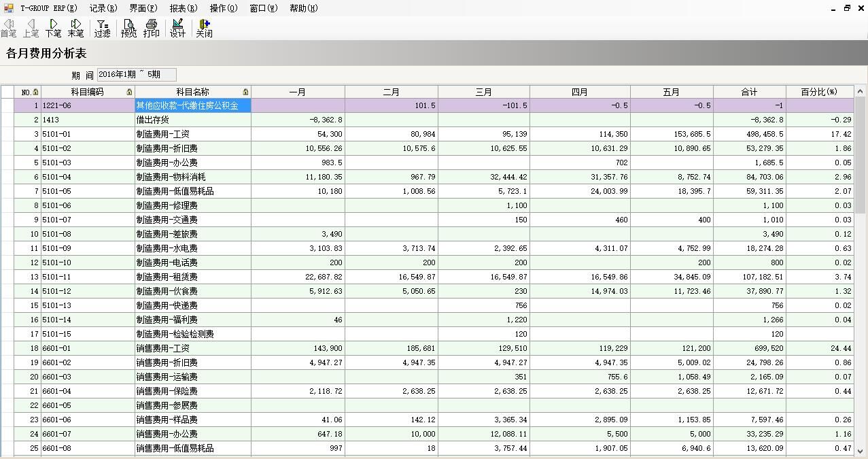868x459 pixels.
Task: Open the 科目编码 column filter
Action: pyautogui.click(x=129, y=90)
